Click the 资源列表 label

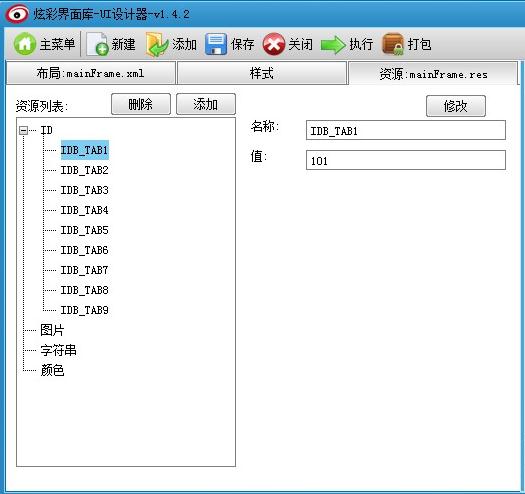click(x=42, y=106)
